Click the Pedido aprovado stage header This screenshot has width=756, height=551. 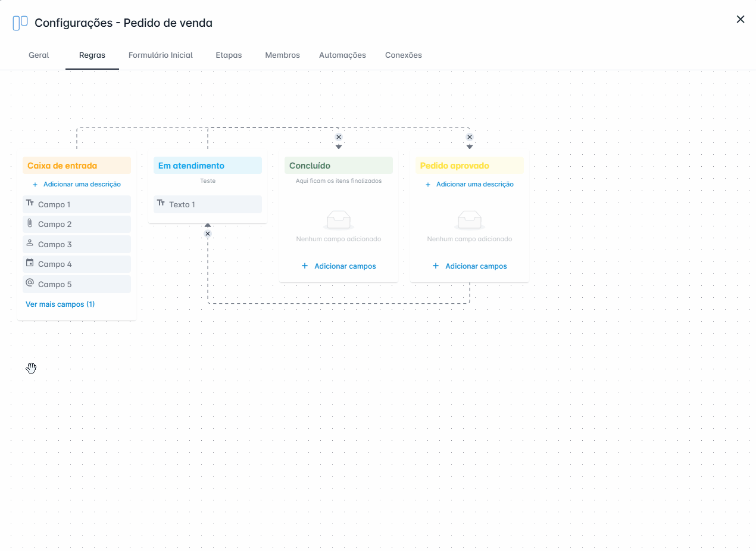(470, 166)
